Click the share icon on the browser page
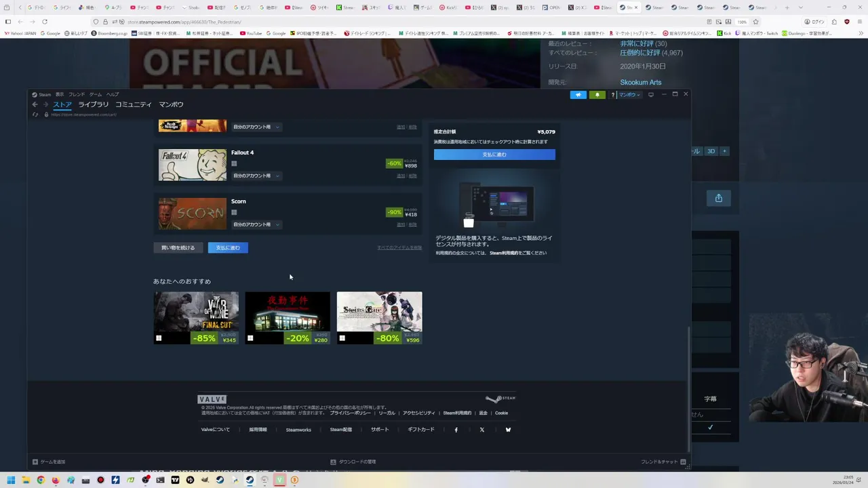Viewport: 868px width, 488px height. pyautogui.click(x=718, y=198)
